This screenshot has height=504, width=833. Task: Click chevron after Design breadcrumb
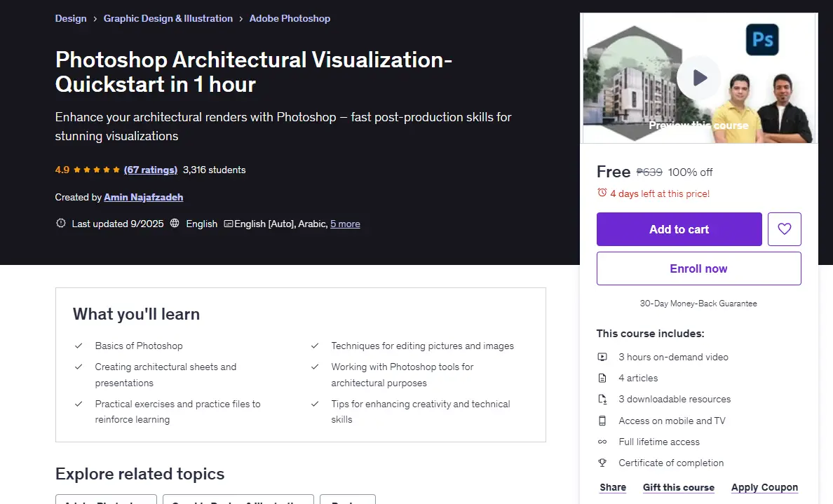[x=95, y=19]
